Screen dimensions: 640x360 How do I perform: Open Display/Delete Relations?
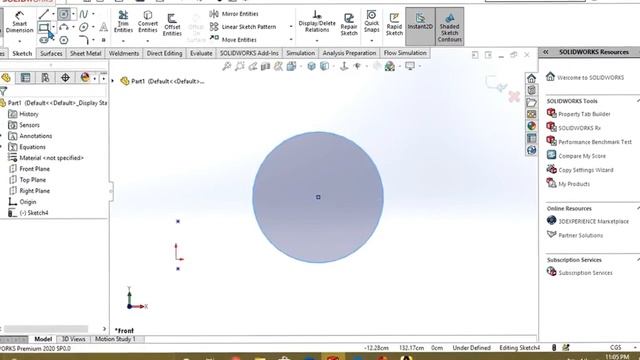tap(317, 21)
